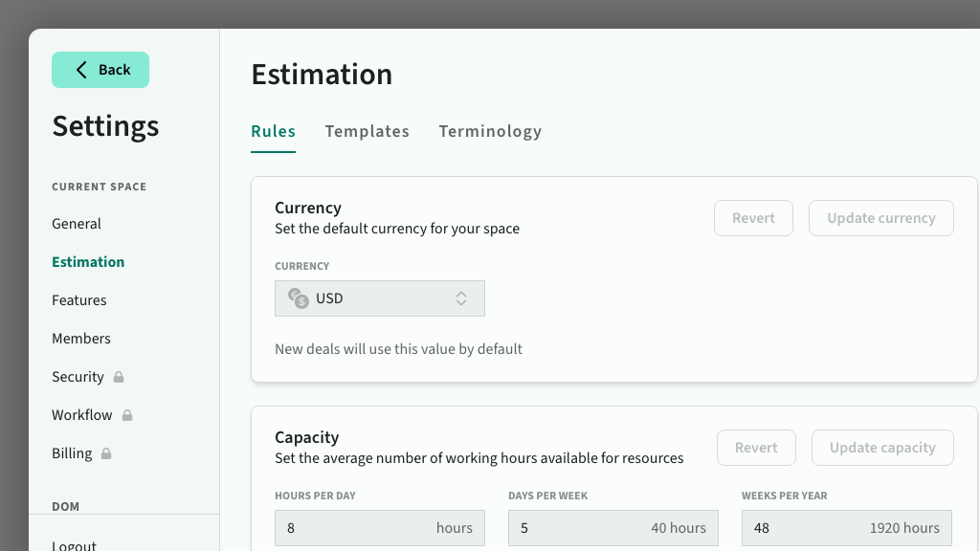This screenshot has height=551, width=980.
Task: Open Members settings
Action: 81,339
